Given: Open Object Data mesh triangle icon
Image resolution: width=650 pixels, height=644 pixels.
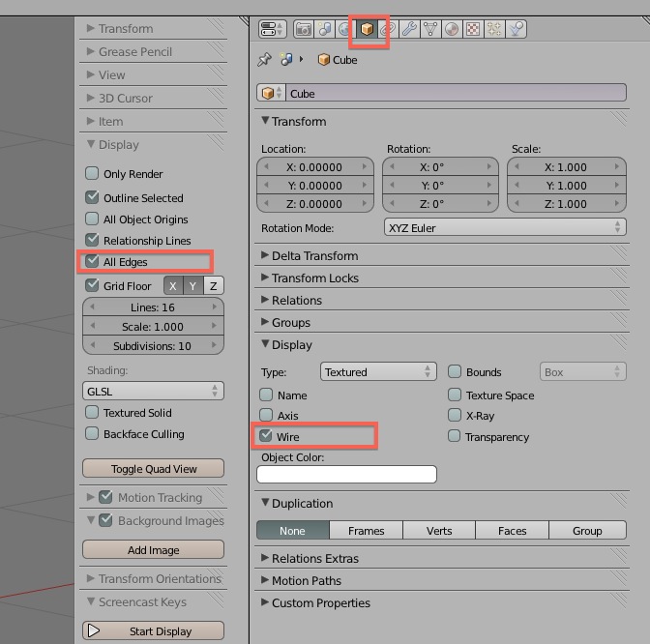Looking at the screenshot, I should click(430, 29).
